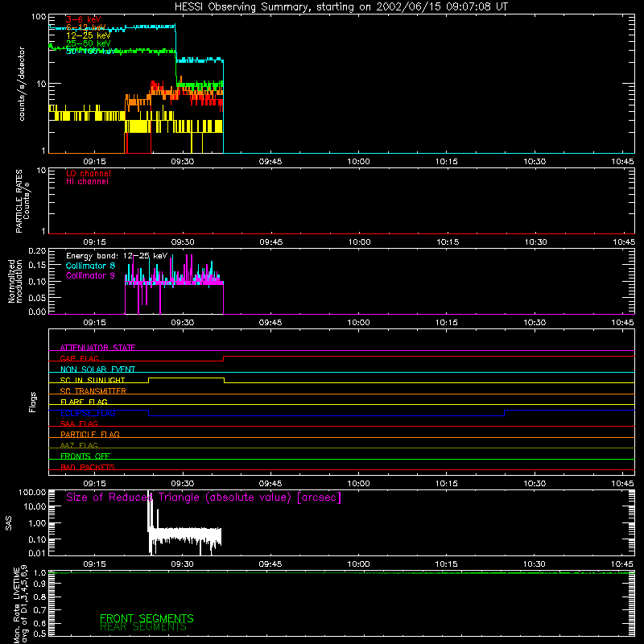Click the SAS vertical axis label

(x=9, y=523)
